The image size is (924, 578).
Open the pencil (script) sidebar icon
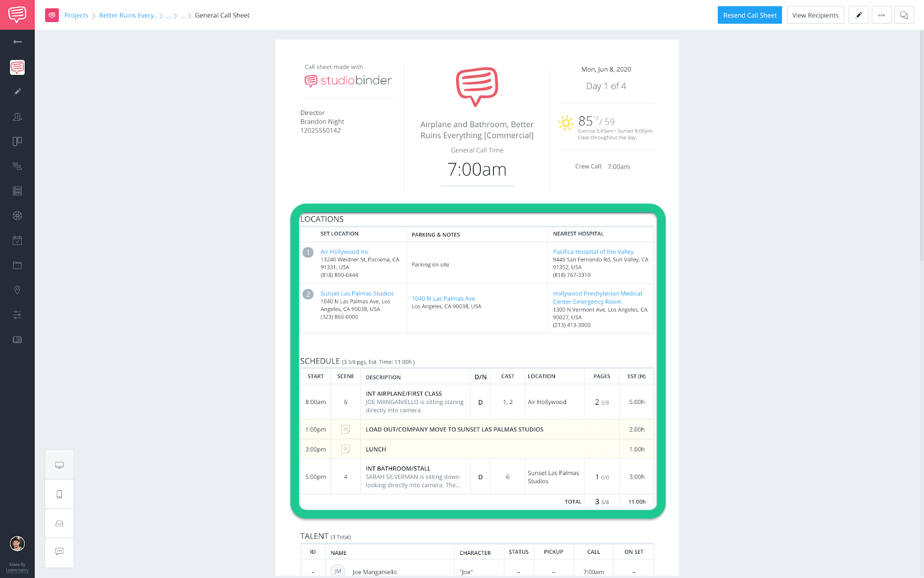coord(17,92)
